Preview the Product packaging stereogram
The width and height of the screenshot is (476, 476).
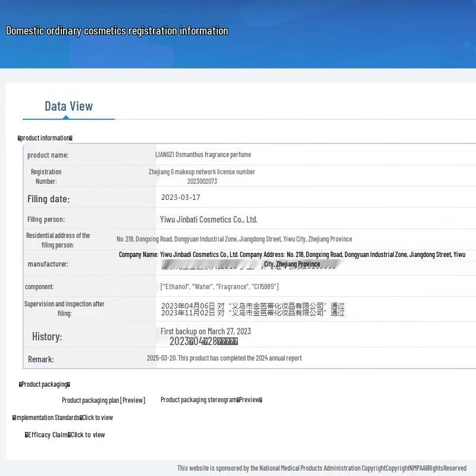tap(211, 400)
